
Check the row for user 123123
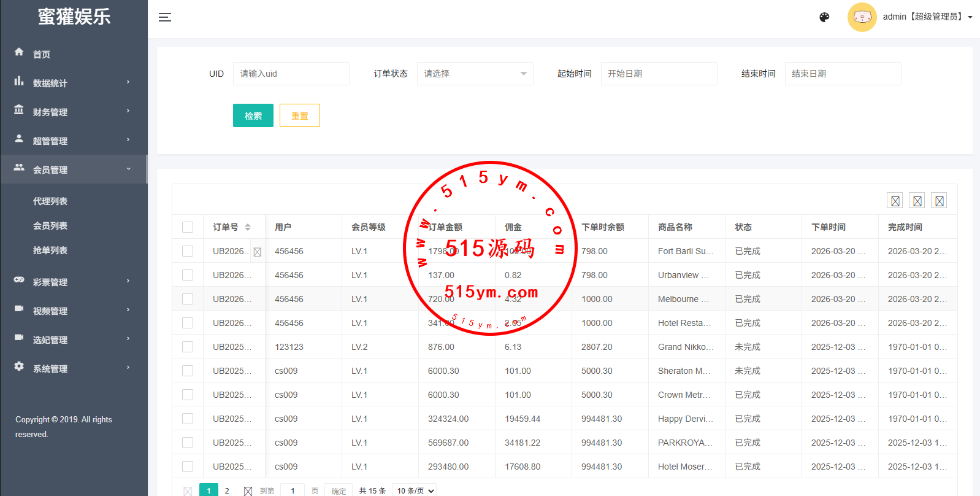188,347
